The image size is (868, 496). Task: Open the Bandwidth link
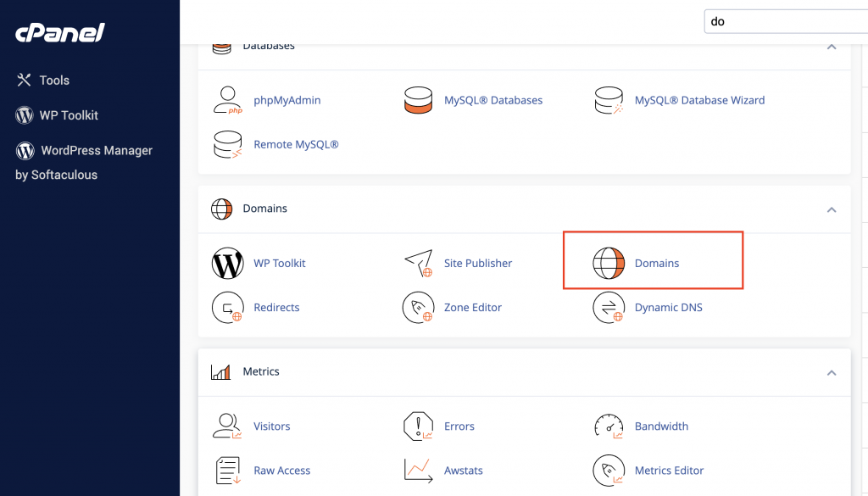pyautogui.click(x=661, y=426)
